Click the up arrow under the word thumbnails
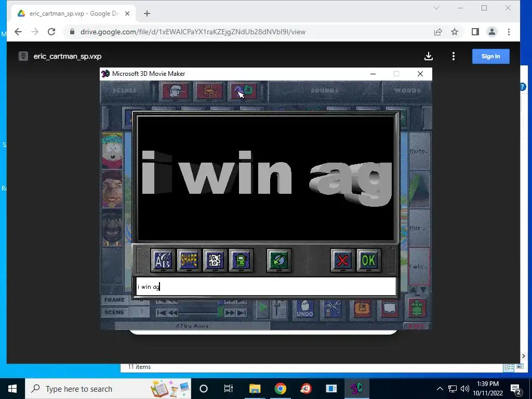This screenshot has width=532, height=399. tap(414, 290)
